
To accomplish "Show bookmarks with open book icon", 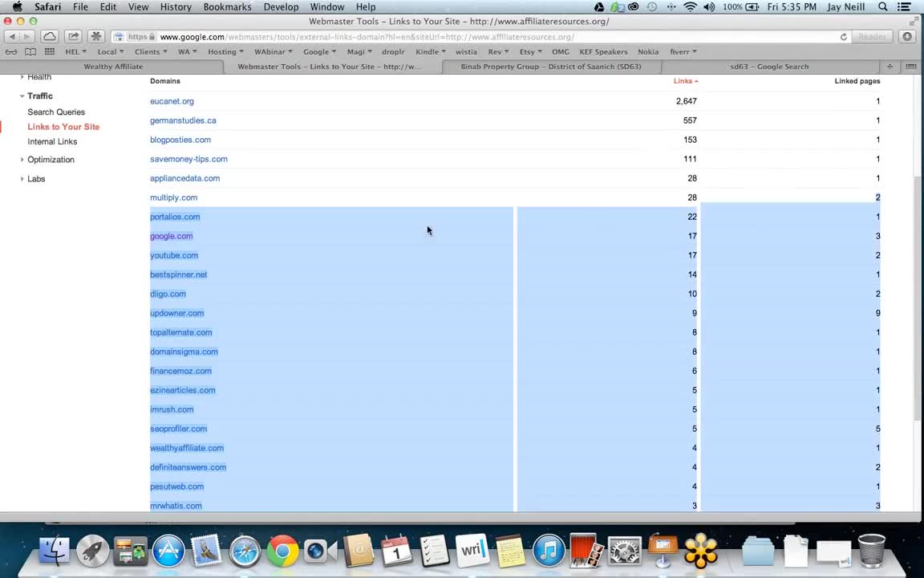I will point(30,52).
